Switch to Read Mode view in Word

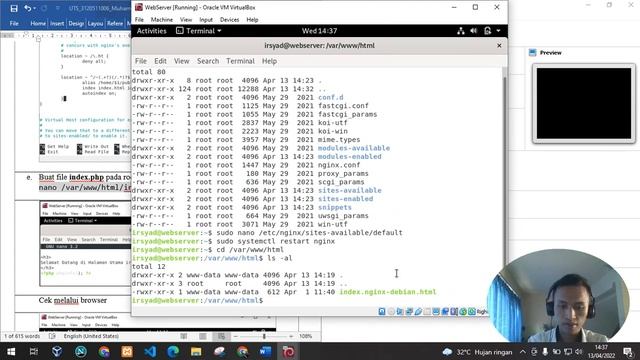(x=184, y=336)
